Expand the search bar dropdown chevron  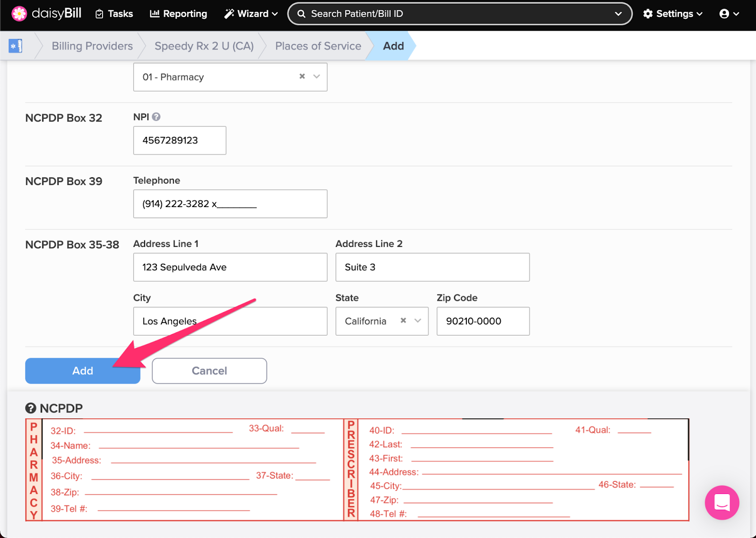click(618, 14)
